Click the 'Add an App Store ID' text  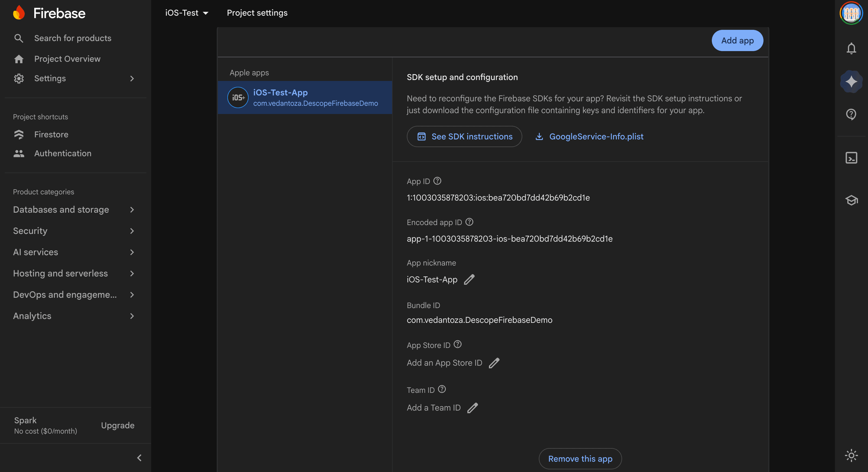pos(444,363)
